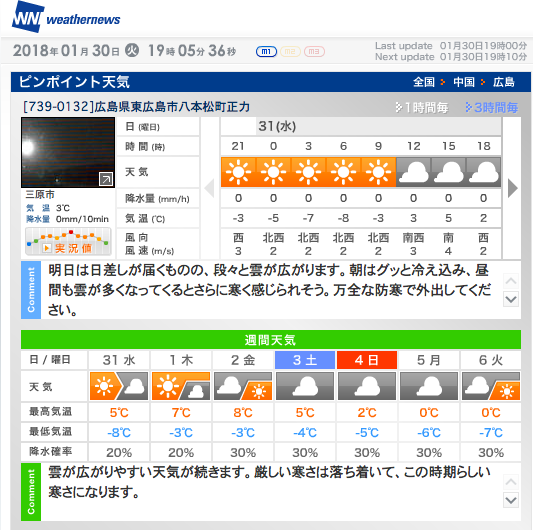The width and height of the screenshot is (533, 530).
Task: Open the 広島 breadcrumb link
Action: (504, 82)
